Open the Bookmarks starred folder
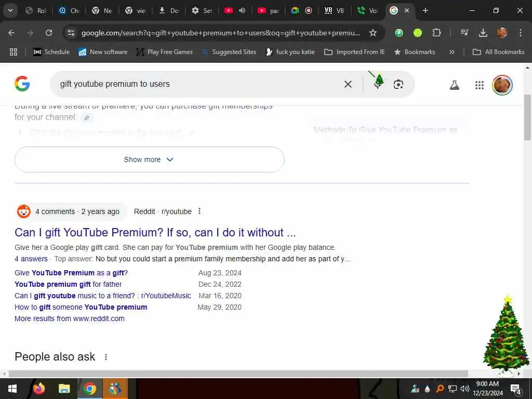Image resolution: width=532 pixels, height=399 pixels. 415,52
